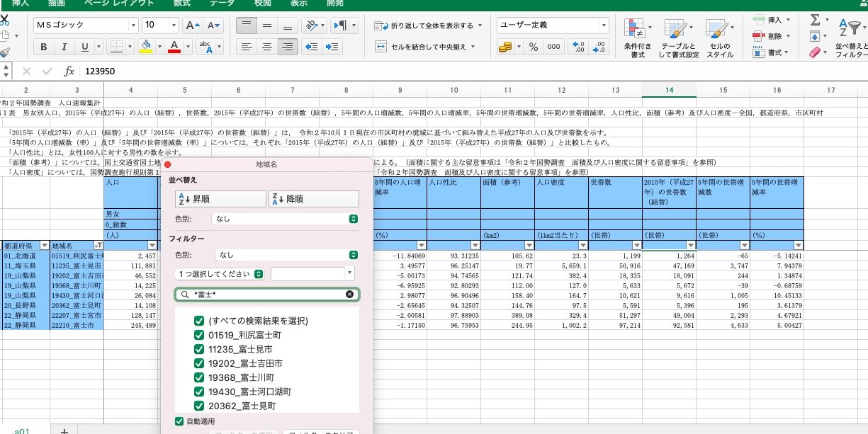
Task: Click the yellow fill color swatch
Action: point(146,47)
